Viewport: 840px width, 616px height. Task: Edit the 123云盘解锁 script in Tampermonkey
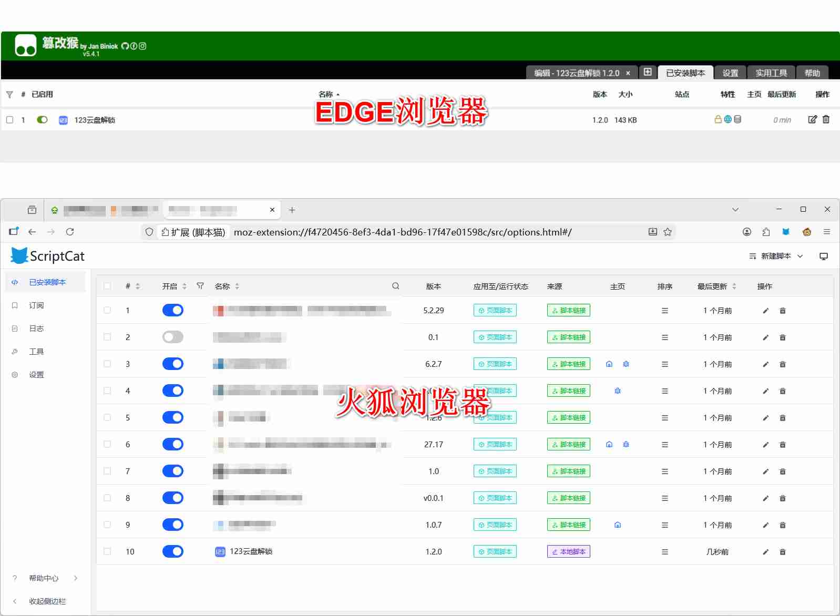(812, 119)
